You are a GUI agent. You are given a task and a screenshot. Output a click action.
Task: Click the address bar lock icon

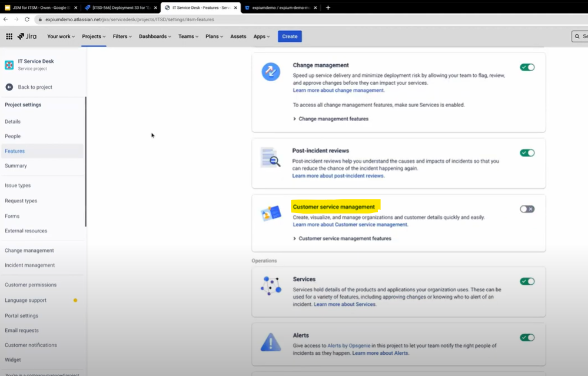(x=40, y=19)
